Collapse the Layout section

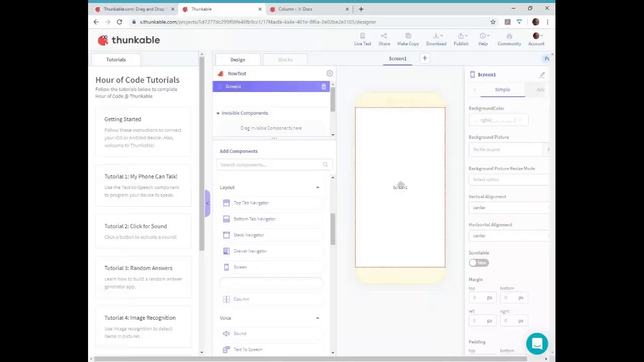click(x=317, y=188)
